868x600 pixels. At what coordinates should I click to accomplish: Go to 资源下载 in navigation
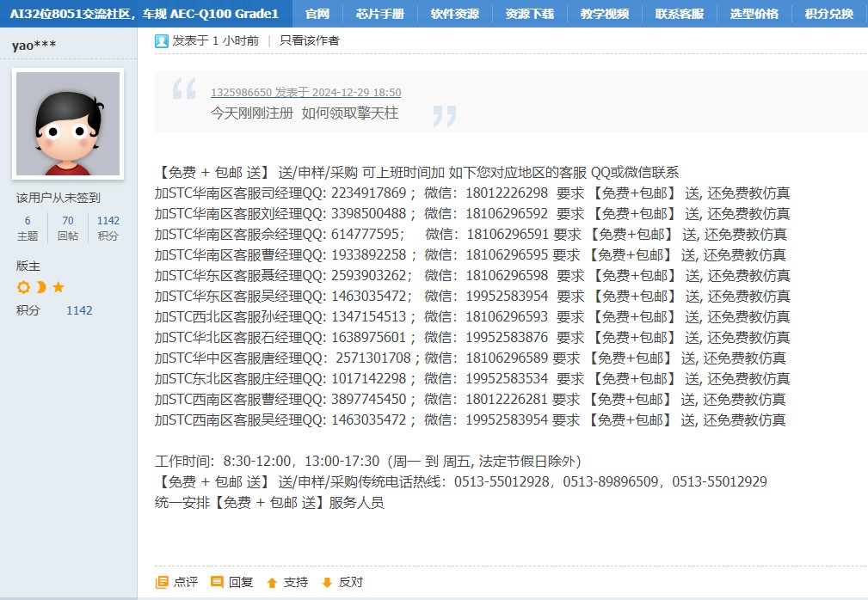530,14
